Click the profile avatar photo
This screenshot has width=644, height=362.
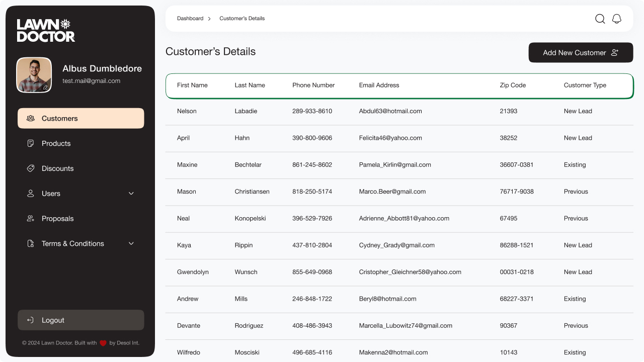click(34, 75)
